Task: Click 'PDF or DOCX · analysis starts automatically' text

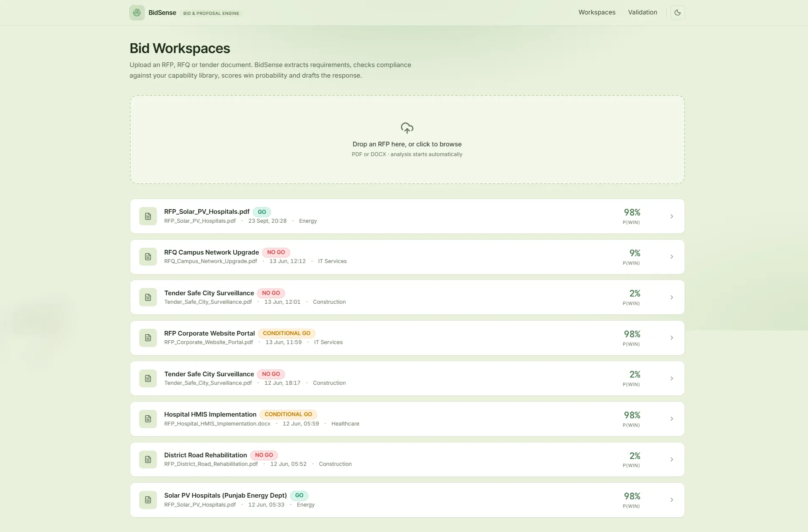Action: [x=407, y=154]
